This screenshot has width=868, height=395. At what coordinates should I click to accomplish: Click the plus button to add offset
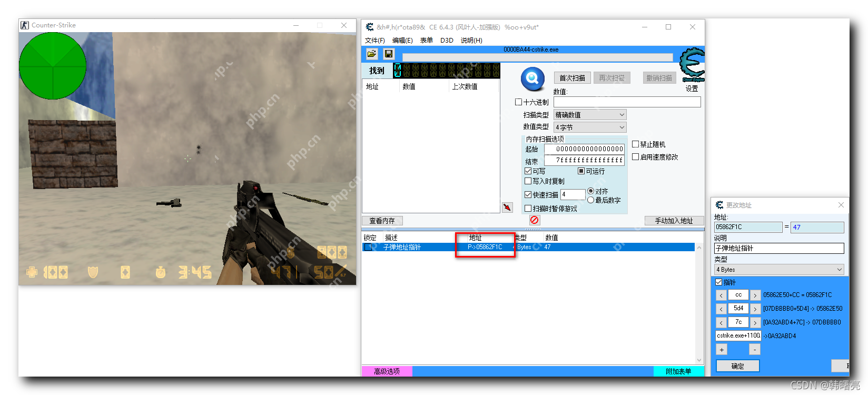click(722, 349)
